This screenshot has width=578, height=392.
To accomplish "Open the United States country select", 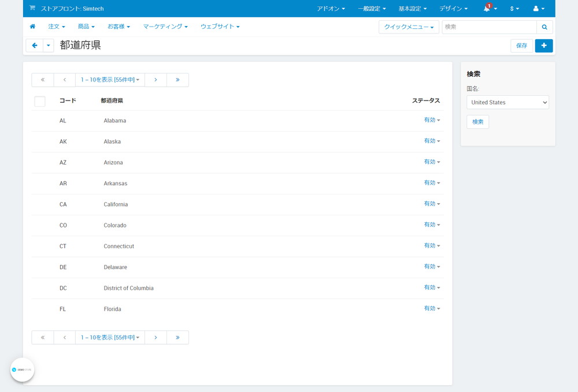I will (x=507, y=102).
